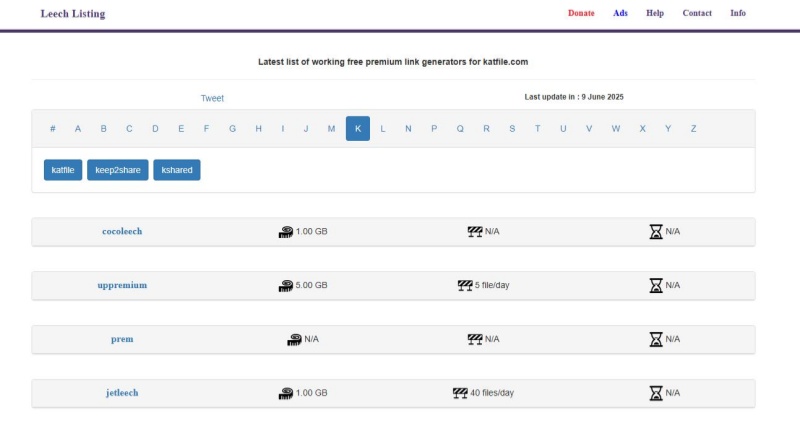Click the hourglass icon in prem row
Image resolution: width=800 pixels, height=429 pixels.
point(656,339)
